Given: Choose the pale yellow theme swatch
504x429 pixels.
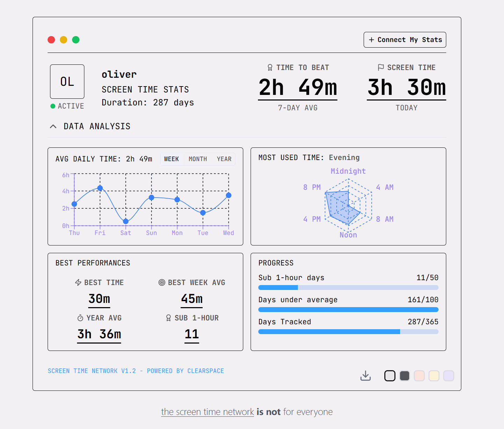Looking at the screenshot, I should pyautogui.click(x=434, y=376).
